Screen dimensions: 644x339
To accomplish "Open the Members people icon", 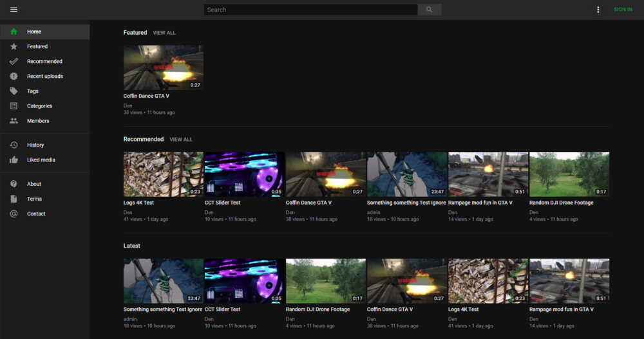I will point(14,121).
